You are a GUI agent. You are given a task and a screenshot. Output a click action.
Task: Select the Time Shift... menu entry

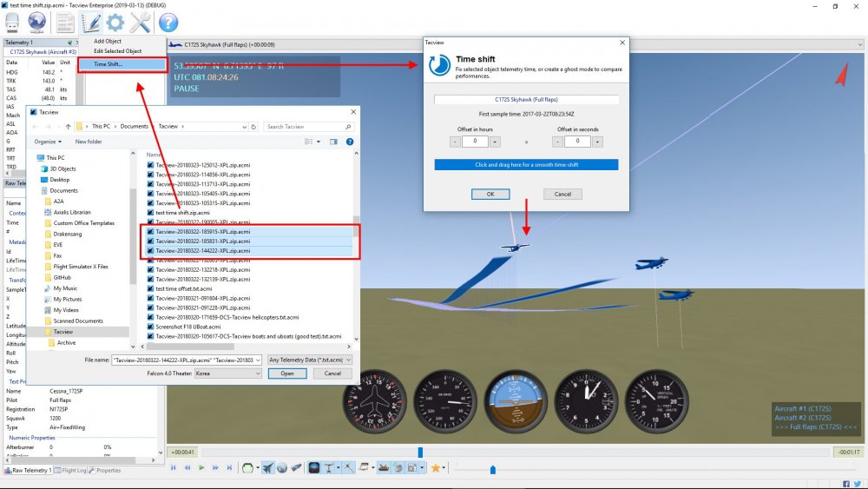coord(108,63)
